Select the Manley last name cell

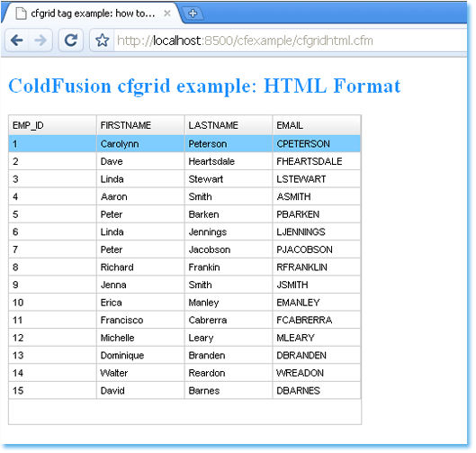click(229, 303)
